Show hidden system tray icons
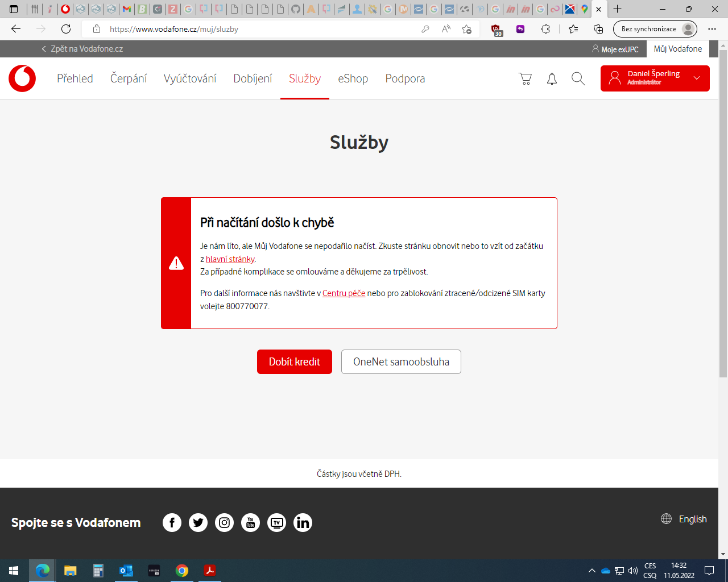The height and width of the screenshot is (582, 728). [x=591, y=571]
